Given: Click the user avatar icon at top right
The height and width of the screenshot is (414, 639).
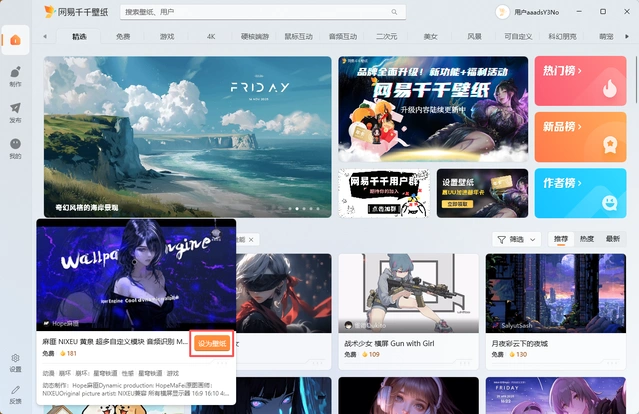Looking at the screenshot, I should point(504,12).
